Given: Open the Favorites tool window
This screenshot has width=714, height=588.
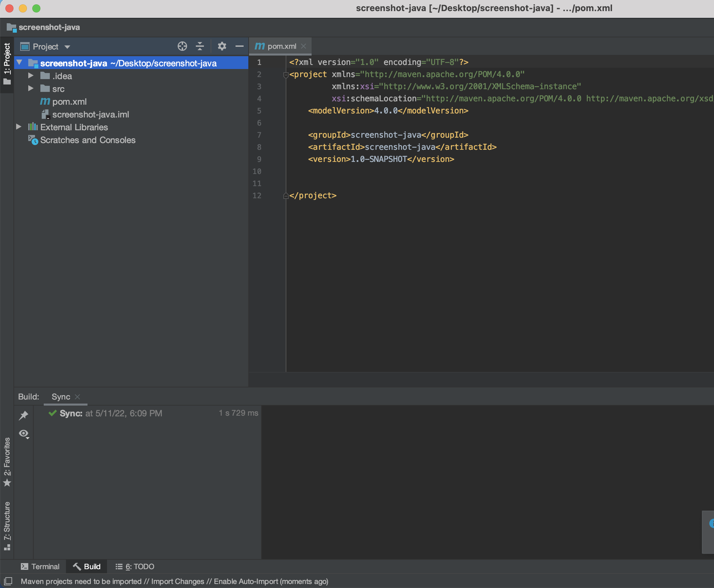Looking at the screenshot, I should (7, 457).
